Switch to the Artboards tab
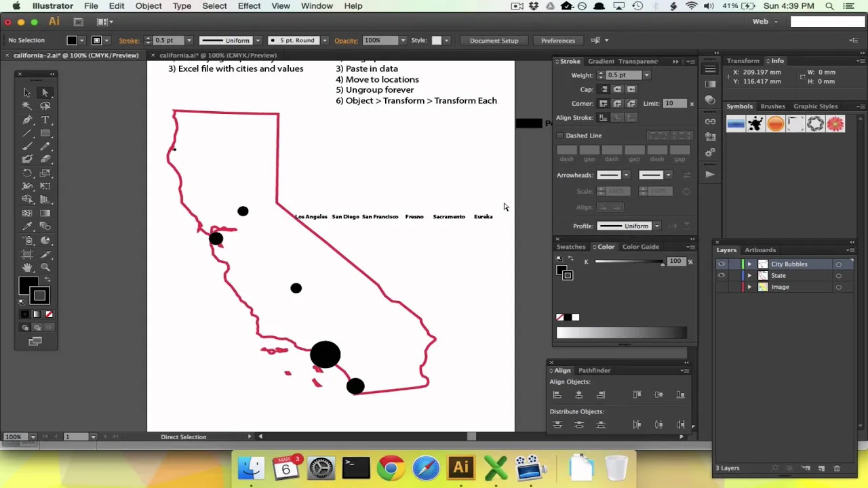 point(760,250)
